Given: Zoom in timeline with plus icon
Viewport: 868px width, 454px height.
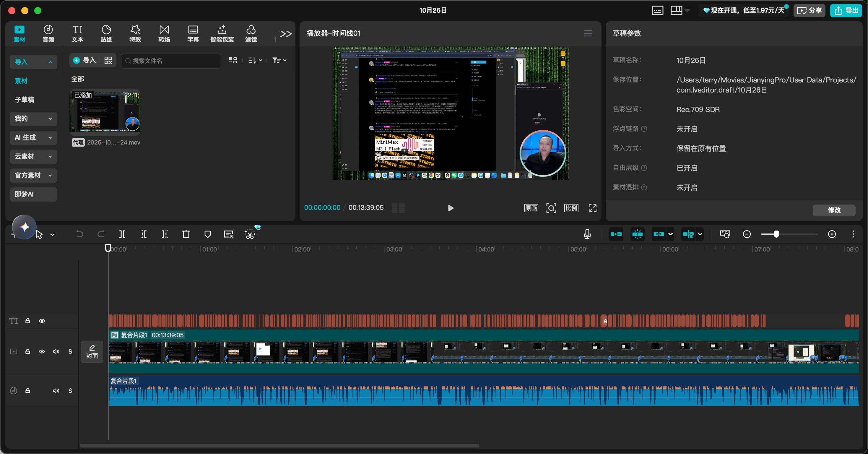Looking at the screenshot, I should click(x=832, y=234).
